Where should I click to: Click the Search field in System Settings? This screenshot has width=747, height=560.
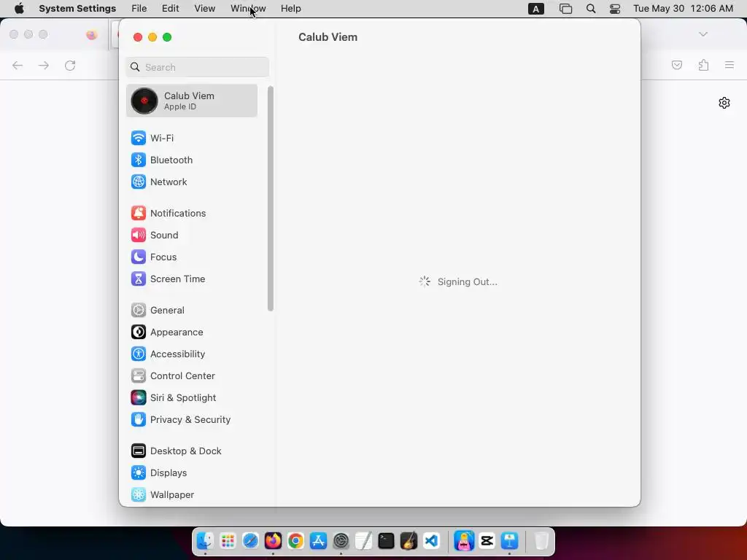(x=197, y=67)
